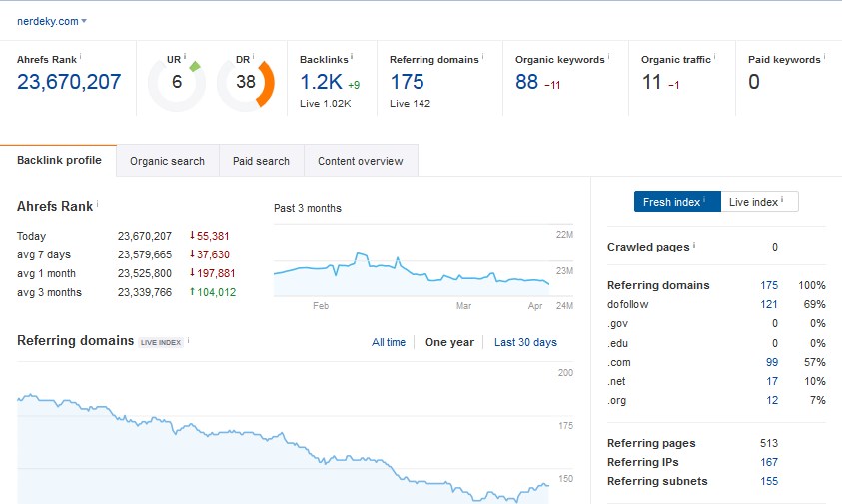Open .com referring domains count 99

point(772,362)
